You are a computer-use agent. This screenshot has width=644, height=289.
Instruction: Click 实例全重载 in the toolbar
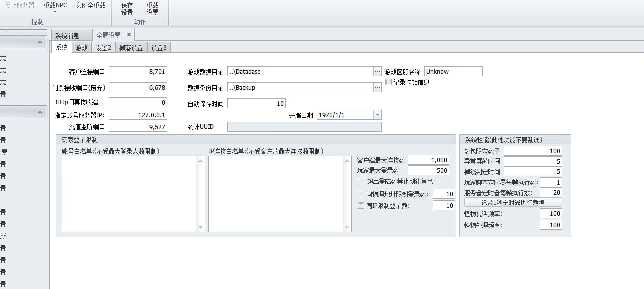click(90, 6)
